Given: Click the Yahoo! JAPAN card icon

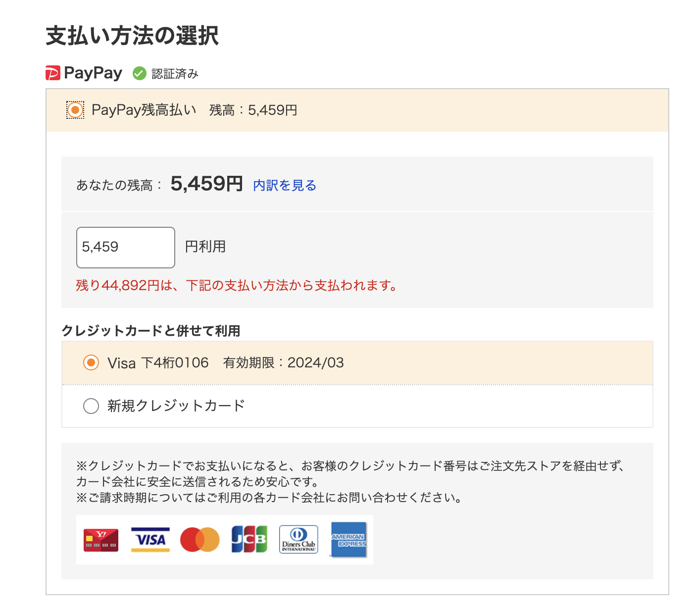Looking at the screenshot, I should tap(101, 540).
